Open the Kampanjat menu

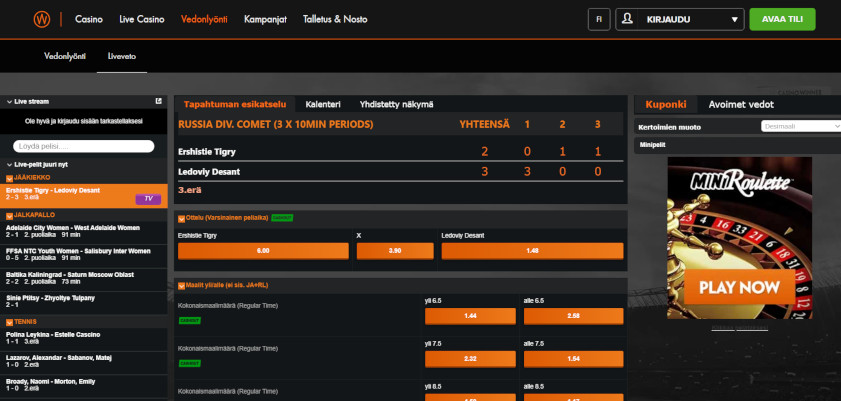click(x=265, y=19)
